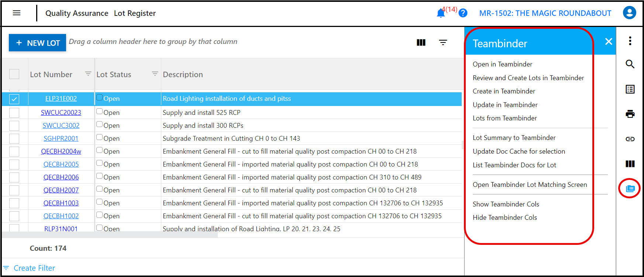Open the list view icon in sidebar
The height and width of the screenshot is (277, 644).
click(x=630, y=89)
